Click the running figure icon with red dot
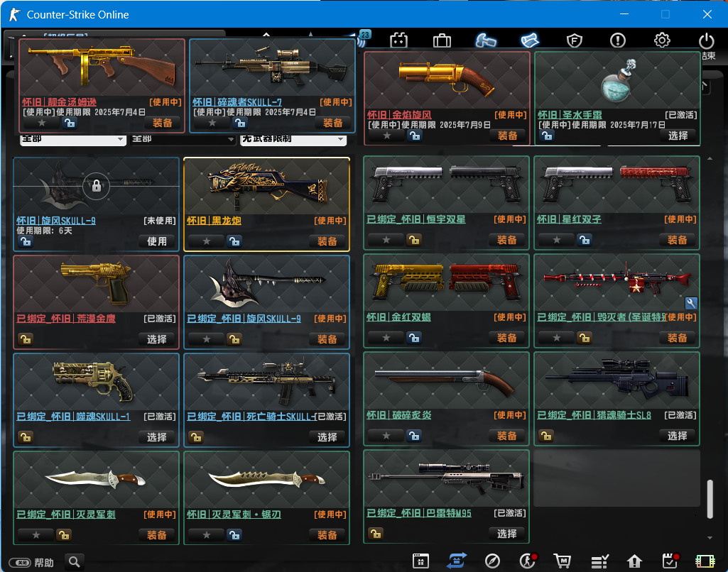The width and height of the screenshot is (728, 572). click(528, 561)
